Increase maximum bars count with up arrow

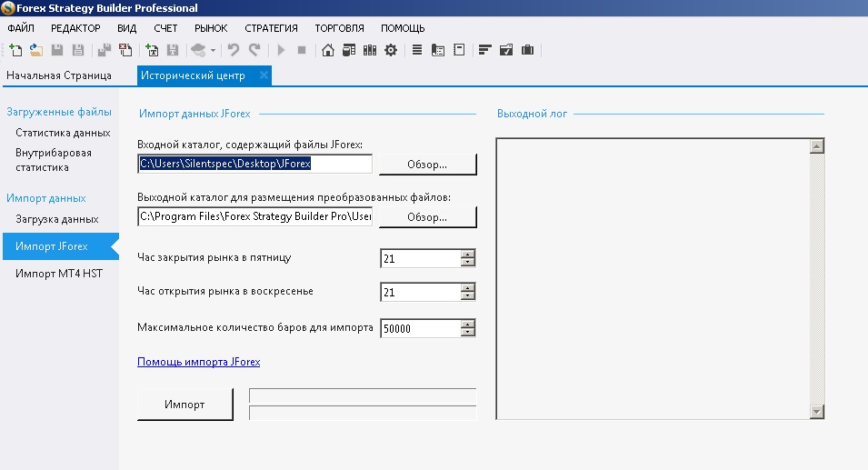(x=468, y=324)
